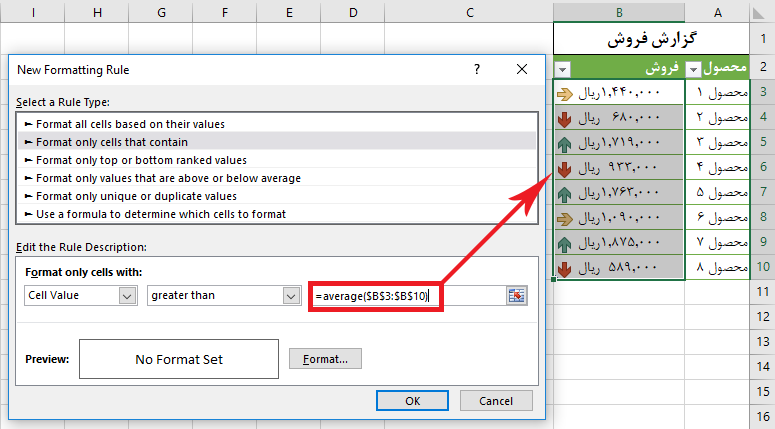Click the ۱,۷۱۹,۰۰۰ sales value
The height and width of the screenshot is (429, 775).
(619, 142)
